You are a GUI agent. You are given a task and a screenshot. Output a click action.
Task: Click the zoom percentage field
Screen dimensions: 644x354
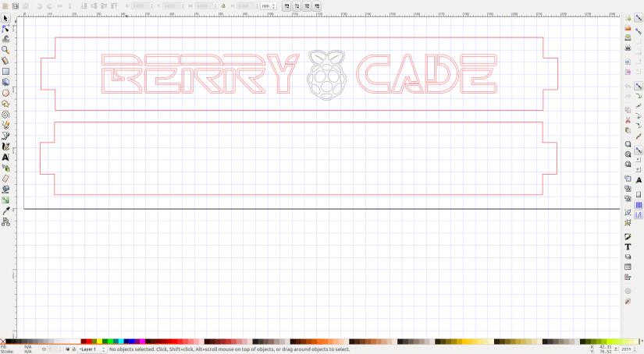[627, 349]
